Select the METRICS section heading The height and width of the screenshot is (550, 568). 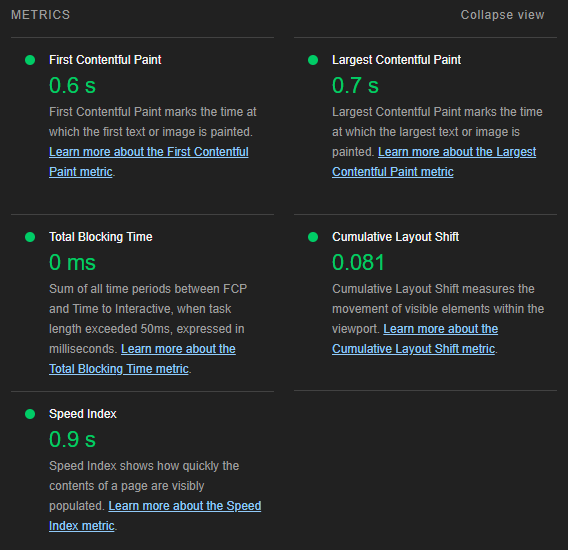click(41, 15)
